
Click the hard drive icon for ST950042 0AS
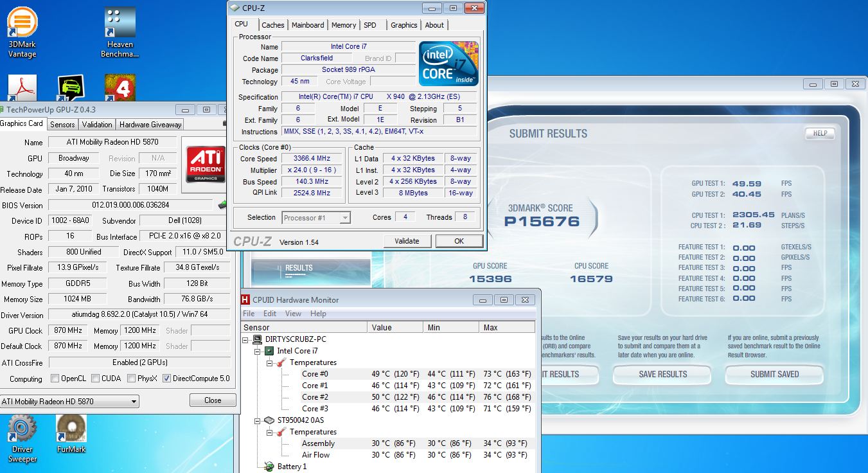[270, 420]
